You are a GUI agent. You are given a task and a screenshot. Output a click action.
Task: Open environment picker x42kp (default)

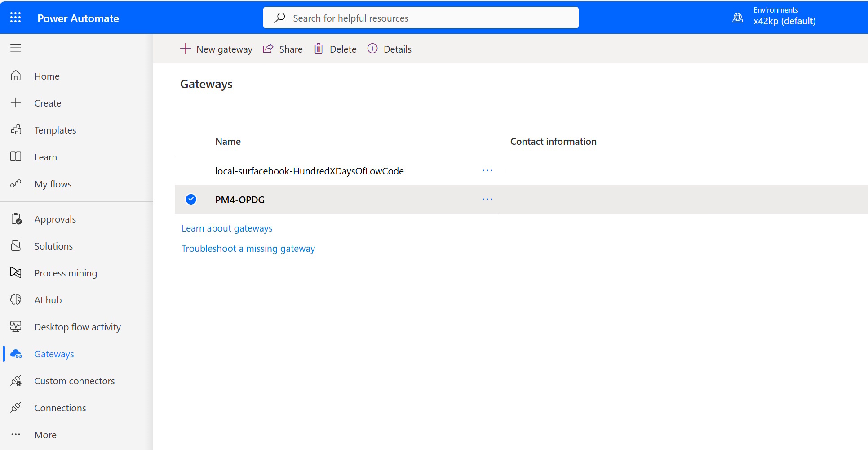(784, 21)
